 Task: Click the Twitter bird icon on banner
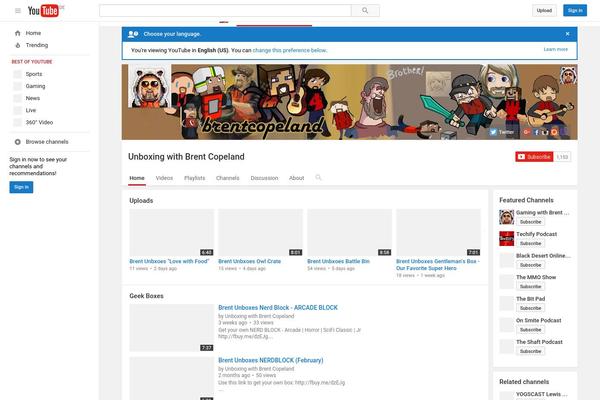[x=493, y=132]
